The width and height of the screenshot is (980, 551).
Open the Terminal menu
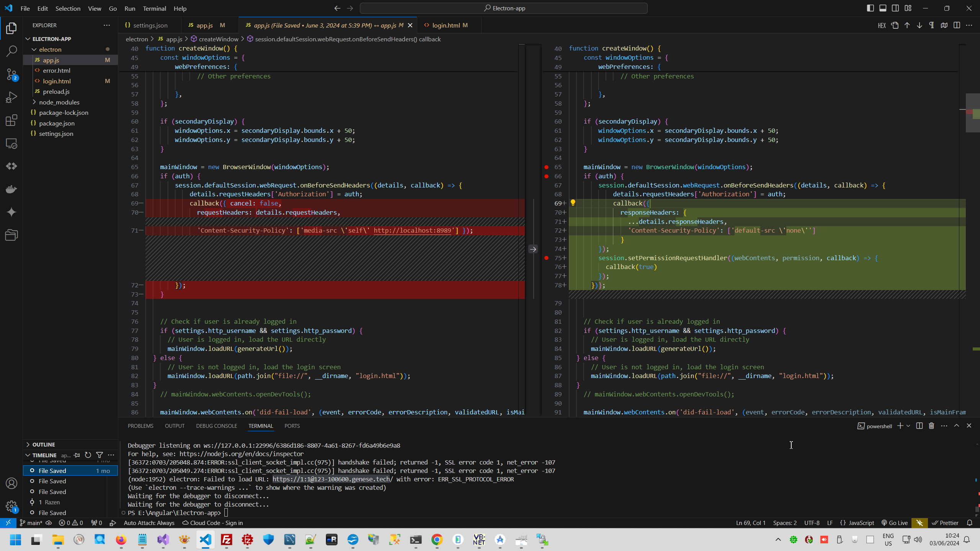(154, 8)
